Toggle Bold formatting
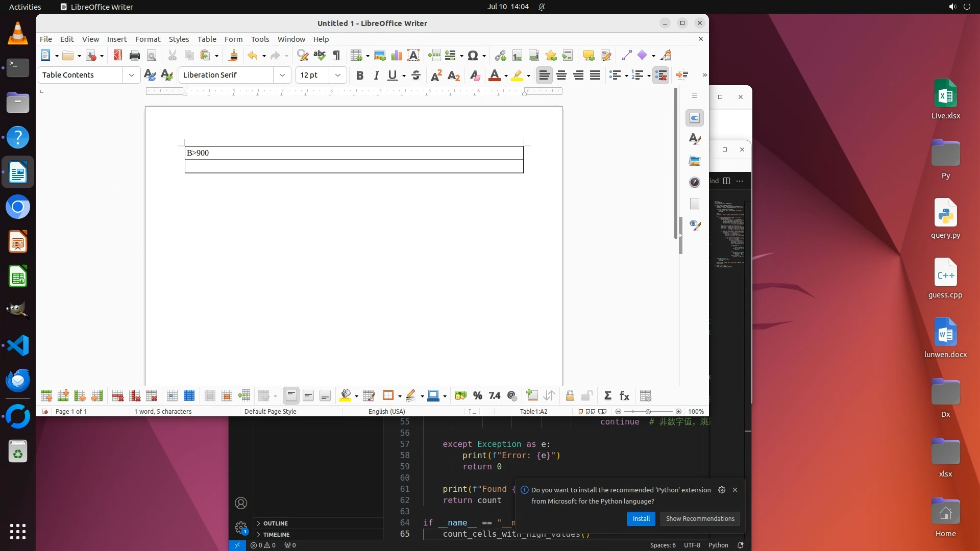This screenshot has height=551, width=980. point(360,76)
